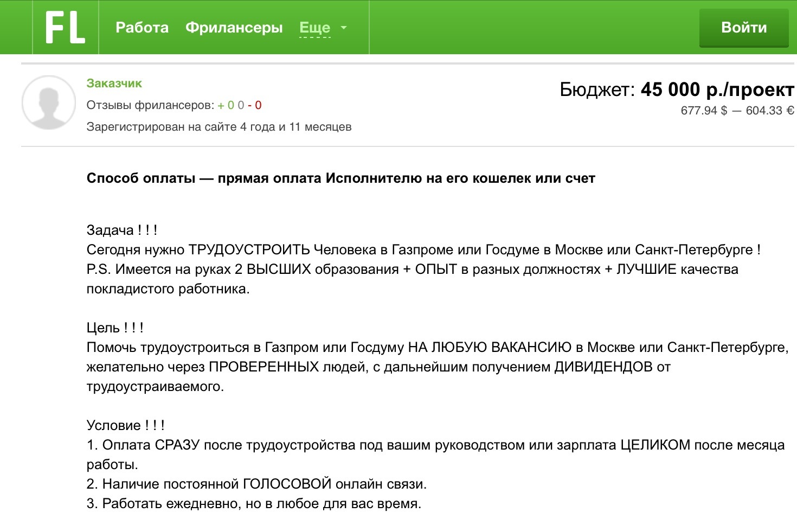Screen dimensions: 797x532
Task: Expand the Еще menu
Action: [x=314, y=28]
